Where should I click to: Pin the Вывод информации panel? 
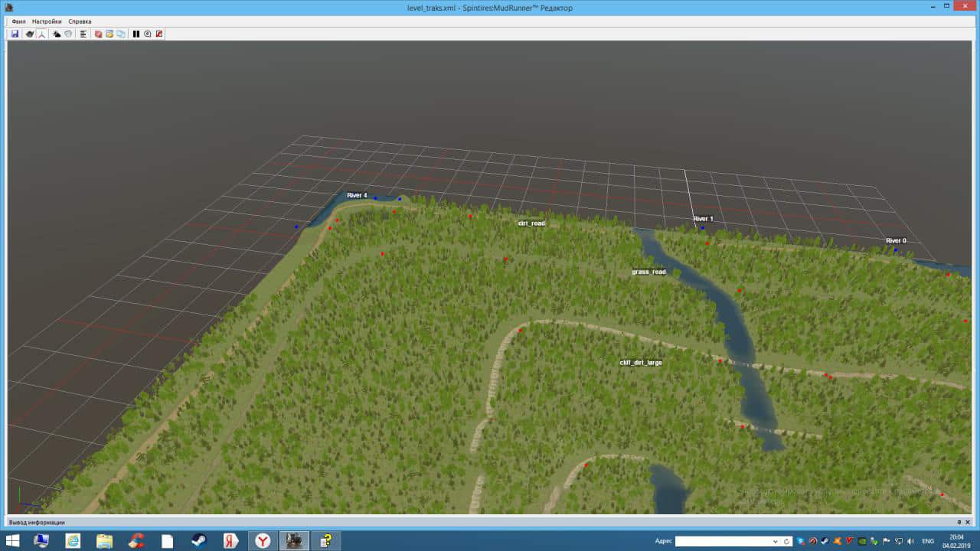959,522
